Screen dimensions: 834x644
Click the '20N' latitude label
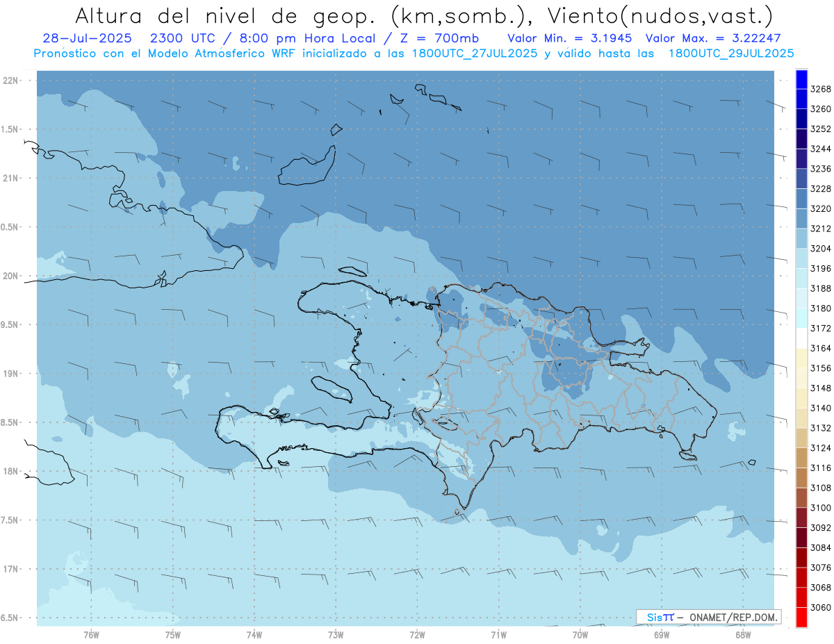tap(10, 276)
